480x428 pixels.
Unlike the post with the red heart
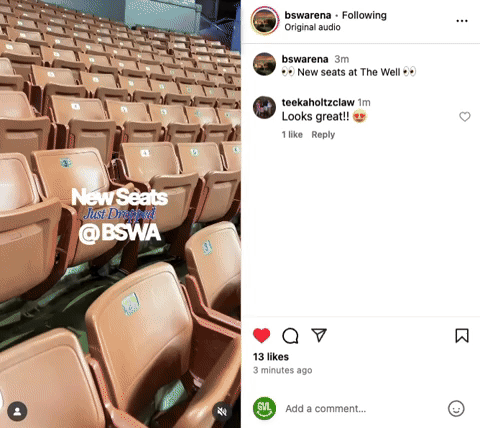coord(262,335)
